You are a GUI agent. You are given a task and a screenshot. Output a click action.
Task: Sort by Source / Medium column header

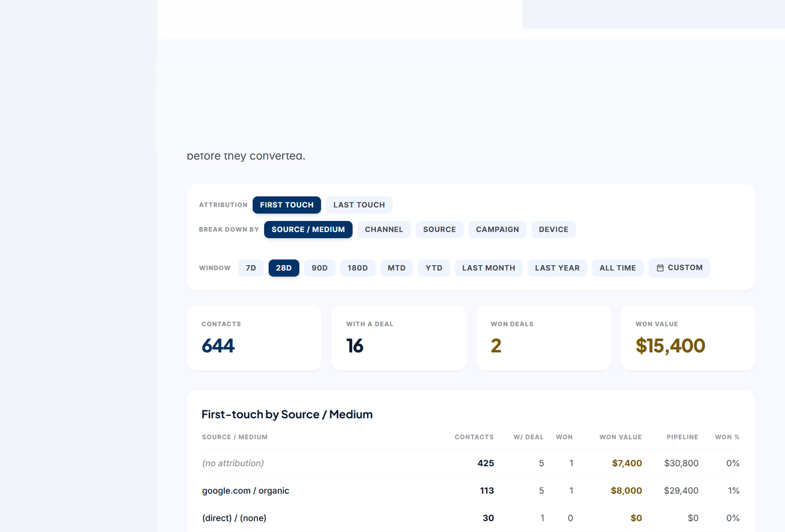click(234, 437)
